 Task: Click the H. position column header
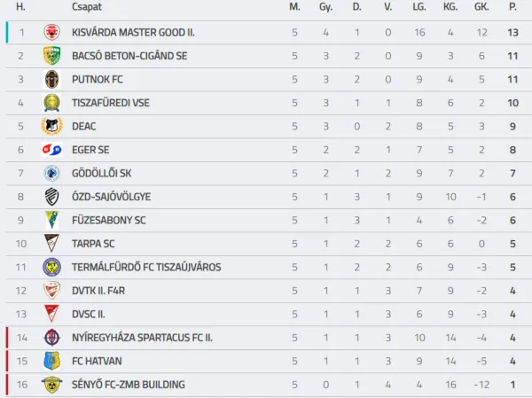point(21,7)
